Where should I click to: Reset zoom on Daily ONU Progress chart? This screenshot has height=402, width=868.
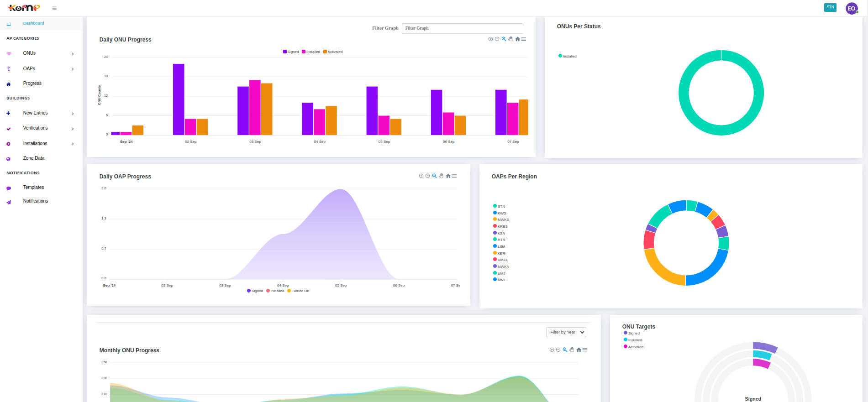tap(517, 39)
